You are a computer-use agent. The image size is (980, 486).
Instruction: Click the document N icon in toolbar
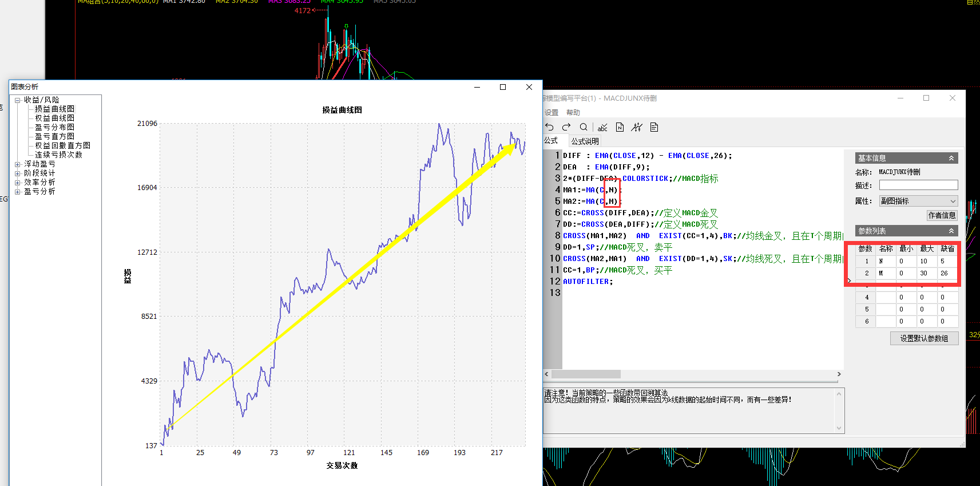click(620, 127)
